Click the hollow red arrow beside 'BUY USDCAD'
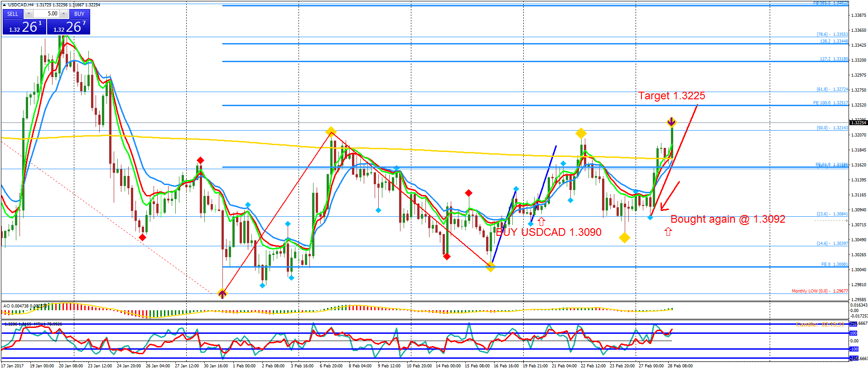This screenshot has width=868, height=371. (541, 221)
